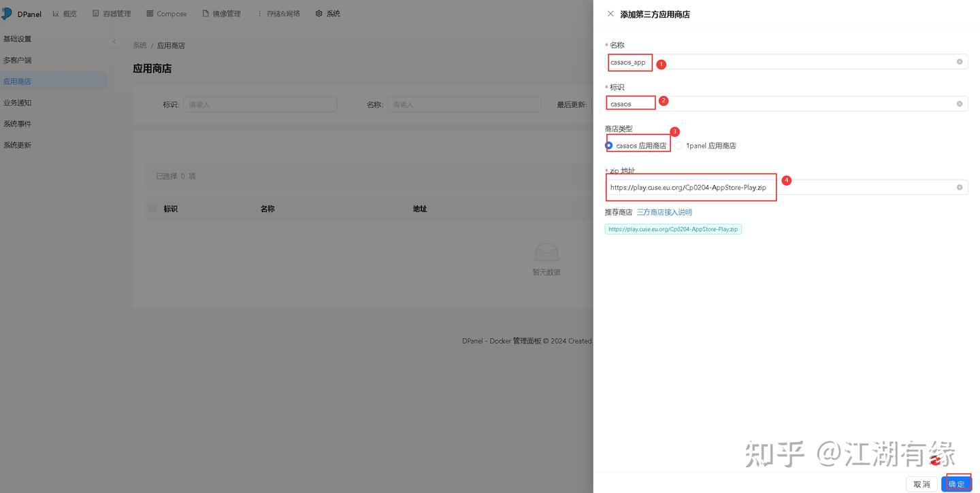Open the Compose section
The width and height of the screenshot is (980, 493).
pos(167,13)
